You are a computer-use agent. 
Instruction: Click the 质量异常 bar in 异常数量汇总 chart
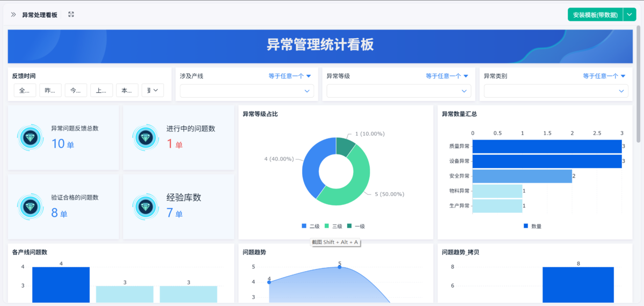pos(547,146)
